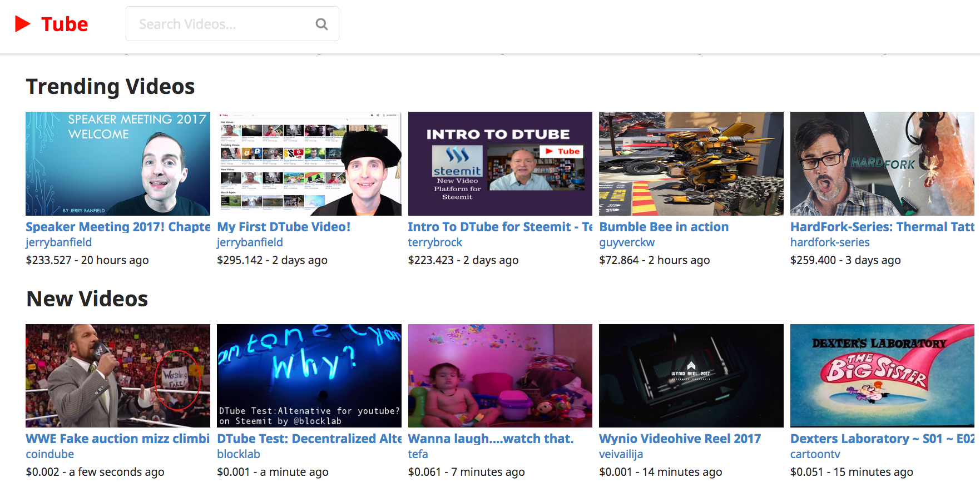Click '$72.864 - 2 hours ago' text
980x497 pixels.
pyautogui.click(x=655, y=260)
